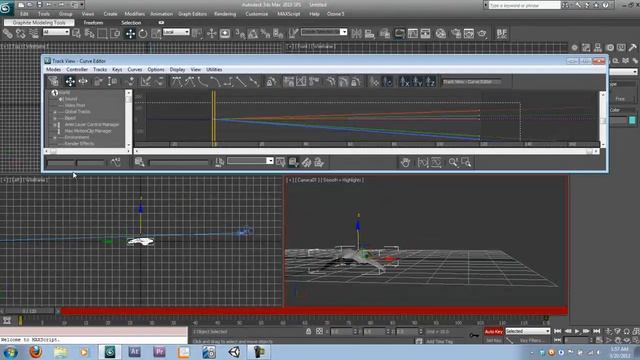
Task: Click the Mirror tool in main toolbar
Action: pyautogui.click(x=356, y=33)
